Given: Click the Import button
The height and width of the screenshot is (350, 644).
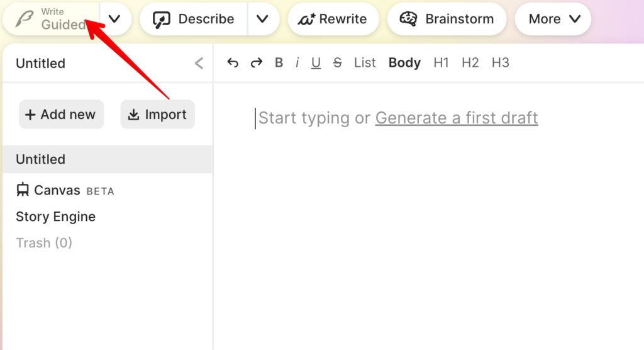Looking at the screenshot, I should click(157, 115).
